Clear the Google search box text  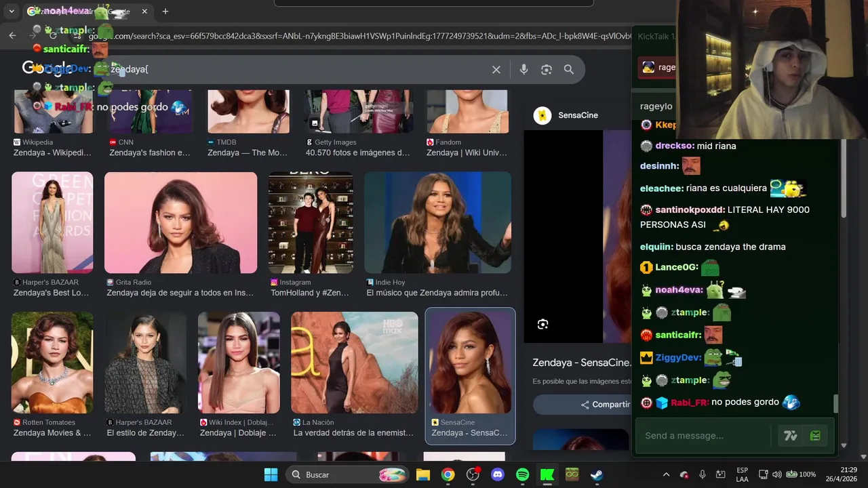(496, 70)
